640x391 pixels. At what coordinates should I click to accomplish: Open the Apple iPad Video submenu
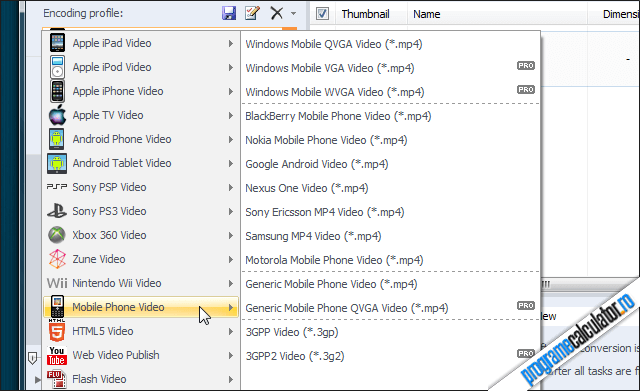[141, 43]
